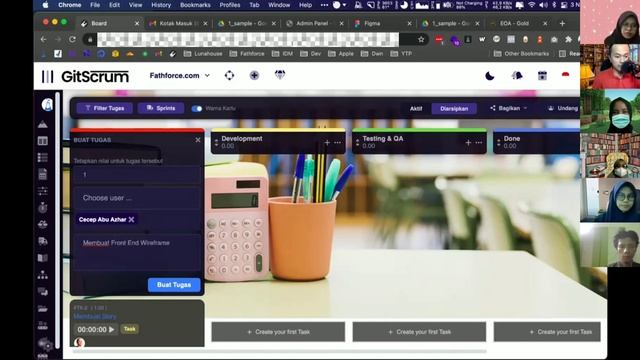The height and width of the screenshot is (360, 640).
Task: Select the Diarsipkan tab
Action: 454,109
